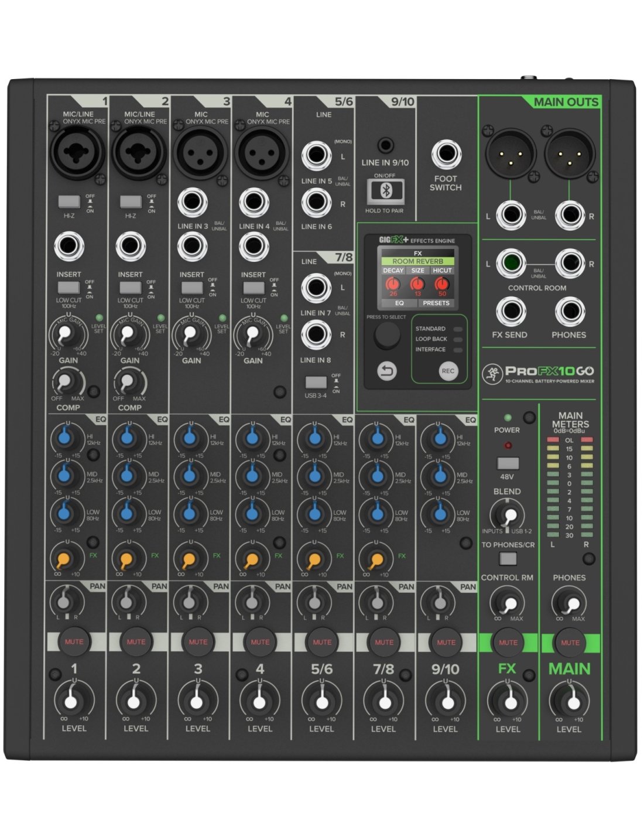Select the EQ tab on the FX display
Viewport: 644px width, 833px height.
pyautogui.click(x=399, y=303)
